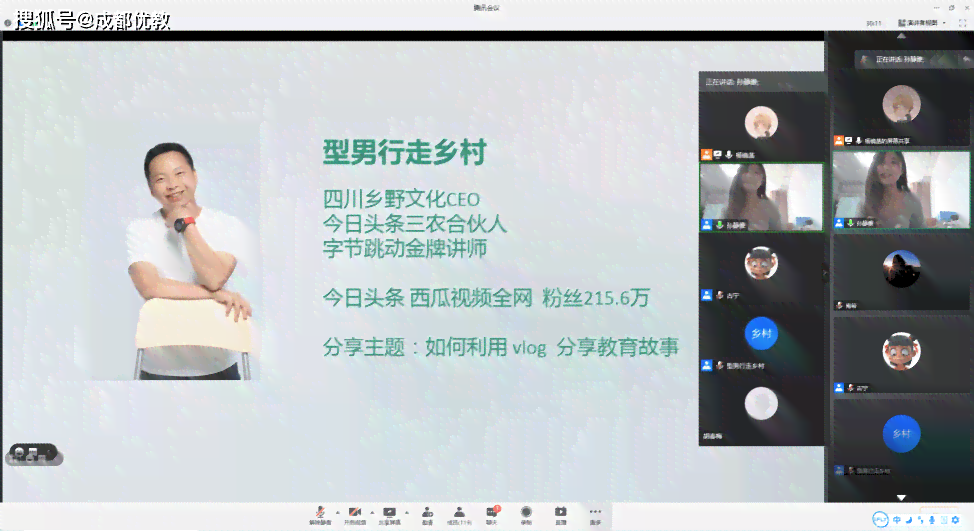Click the speaking banner in shared screen
Image resolution: width=974 pixels, height=531 pixels.
coord(762,82)
